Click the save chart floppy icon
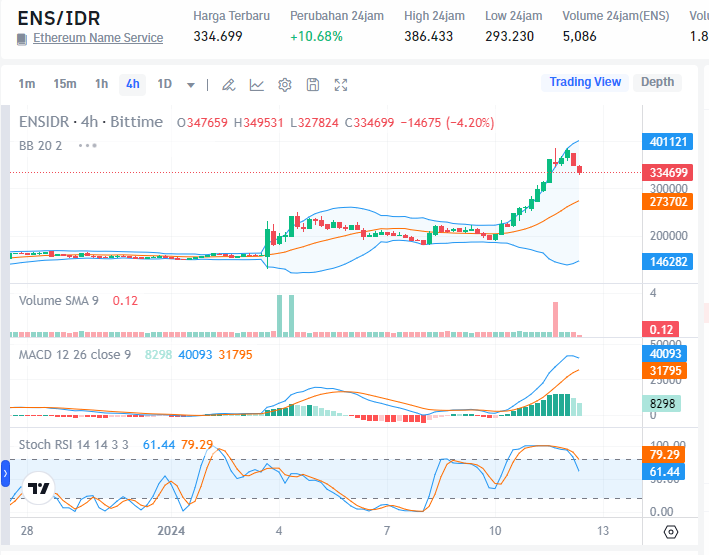 pos(313,85)
